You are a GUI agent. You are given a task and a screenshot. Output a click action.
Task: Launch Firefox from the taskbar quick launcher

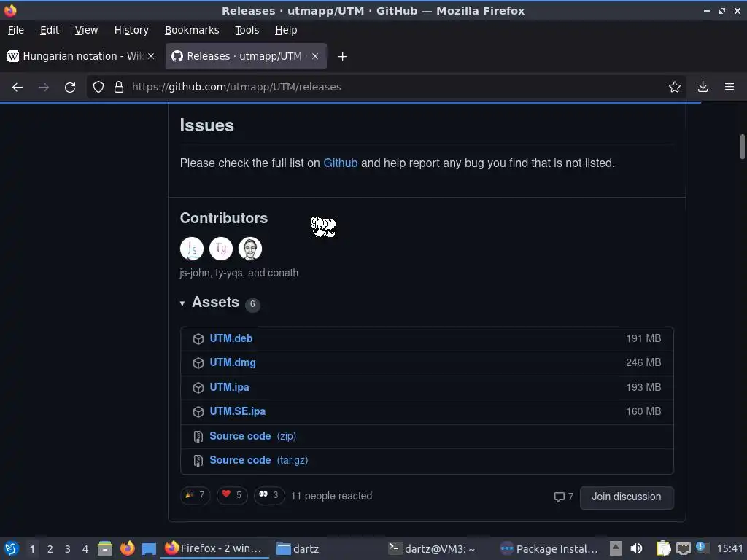(127, 548)
